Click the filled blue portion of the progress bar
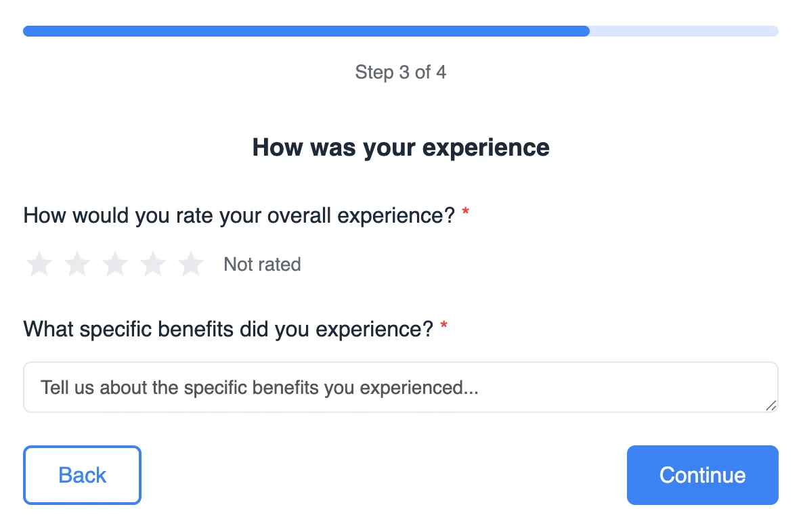 point(305,31)
